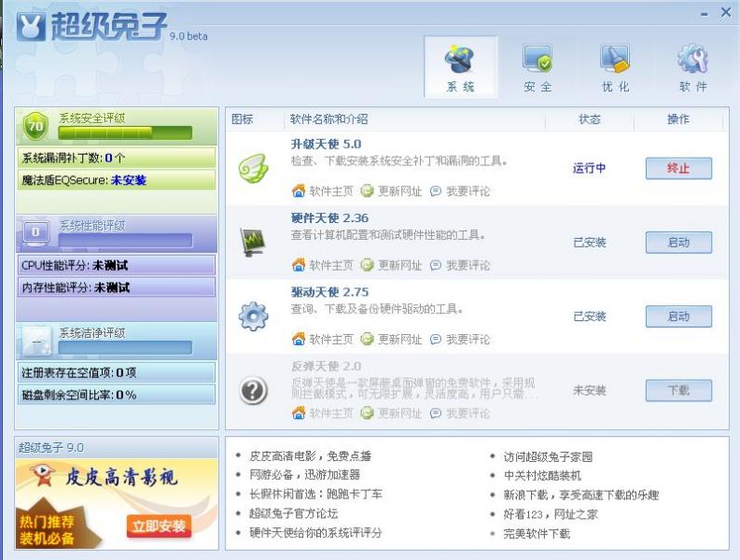
Task: Click the 状态 column header
Action: pyautogui.click(x=590, y=119)
